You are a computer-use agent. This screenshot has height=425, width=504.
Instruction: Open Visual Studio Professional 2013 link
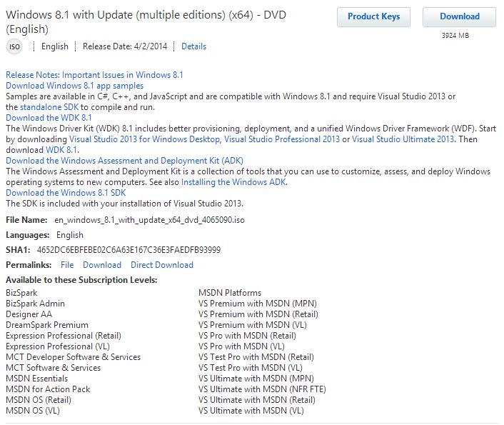pos(282,139)
